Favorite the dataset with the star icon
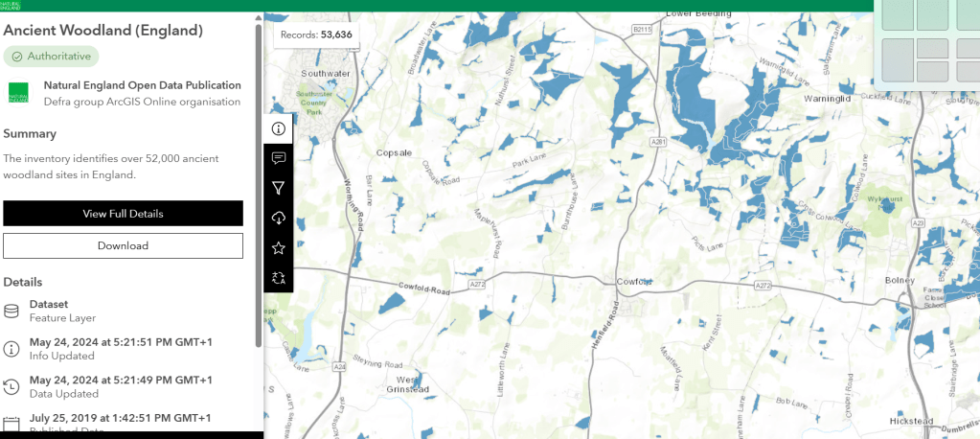The image size is (980, 439). click(278, 247)
